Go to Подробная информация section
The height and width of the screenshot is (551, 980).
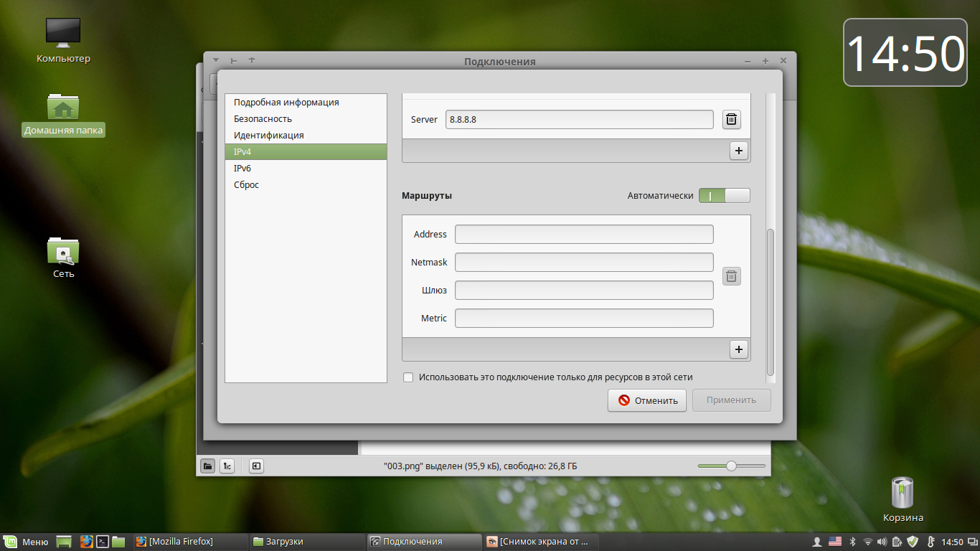286,103
